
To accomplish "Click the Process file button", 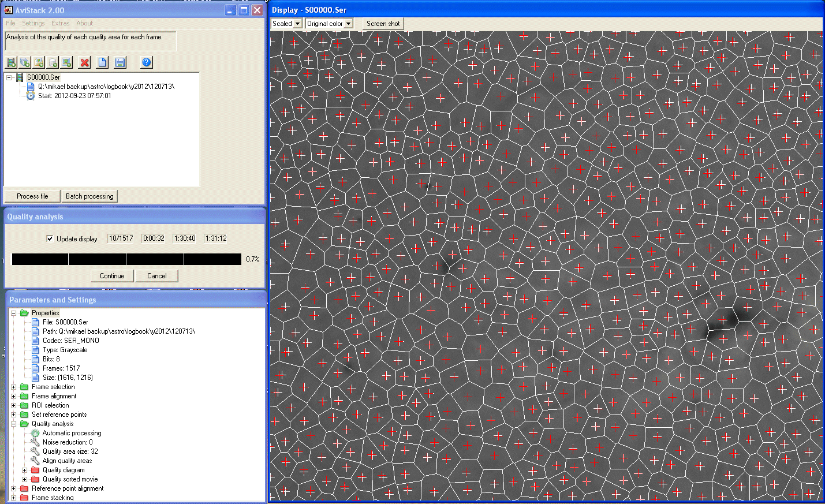I will [x=32, y=196].
